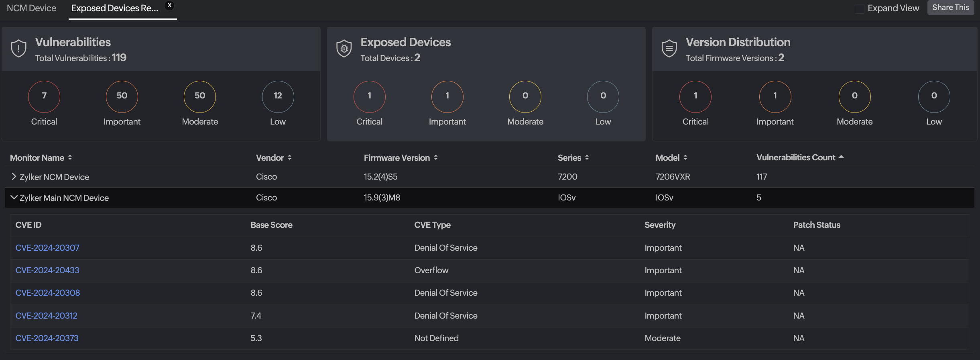
Task: Click the Low vulnerabilities circle showing 12
Action: 278,97
